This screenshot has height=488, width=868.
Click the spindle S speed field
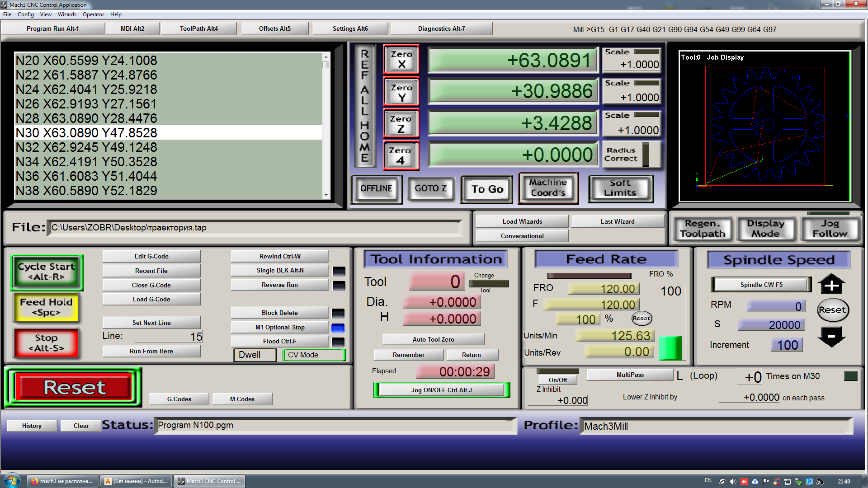(771, 325)
